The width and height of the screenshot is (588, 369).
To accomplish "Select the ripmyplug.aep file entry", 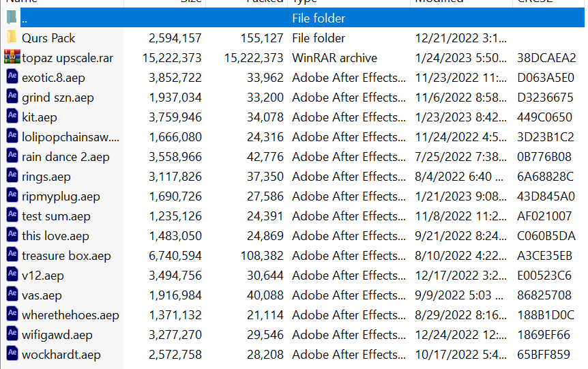I will tap(61, 196).
